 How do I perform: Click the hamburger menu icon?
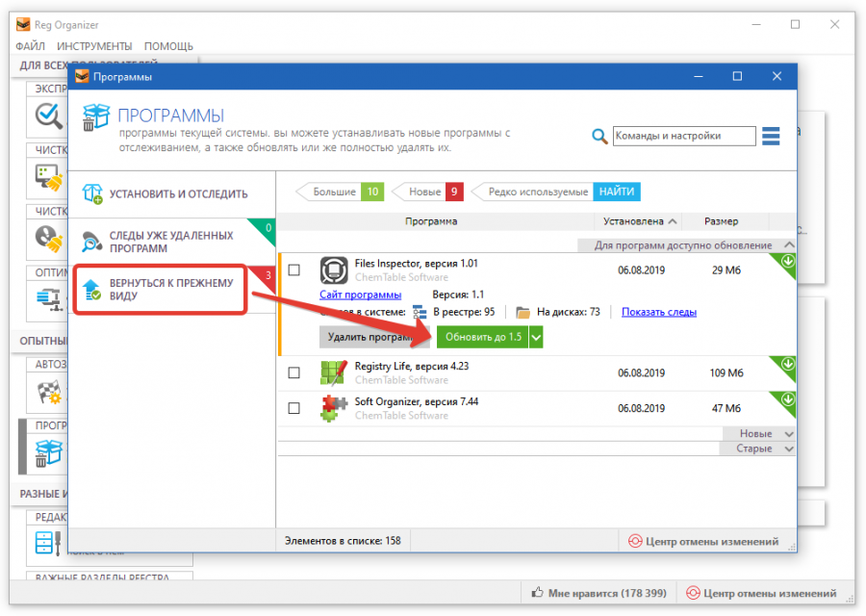coord(771,137)
